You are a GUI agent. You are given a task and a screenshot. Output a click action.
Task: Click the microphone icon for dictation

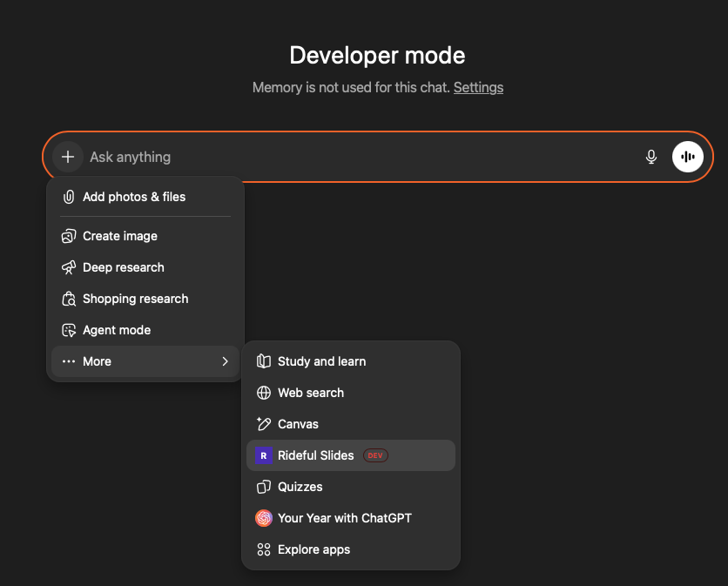point(651,157)
